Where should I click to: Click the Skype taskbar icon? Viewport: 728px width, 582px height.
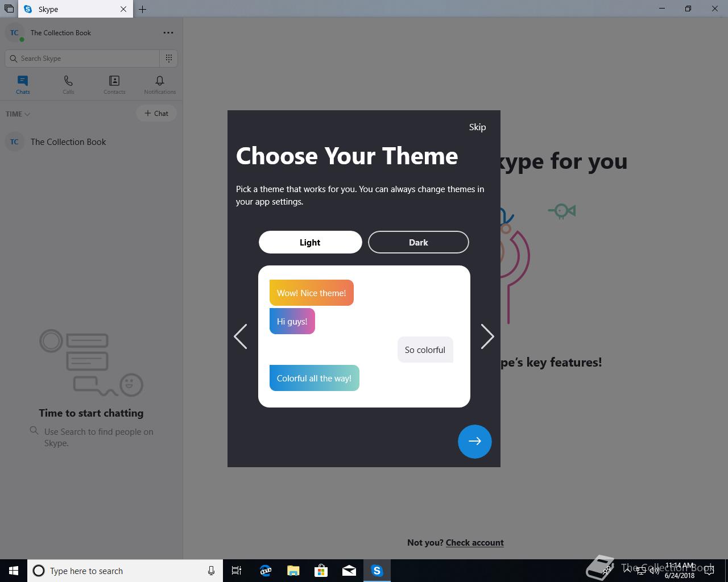point(377,571)
